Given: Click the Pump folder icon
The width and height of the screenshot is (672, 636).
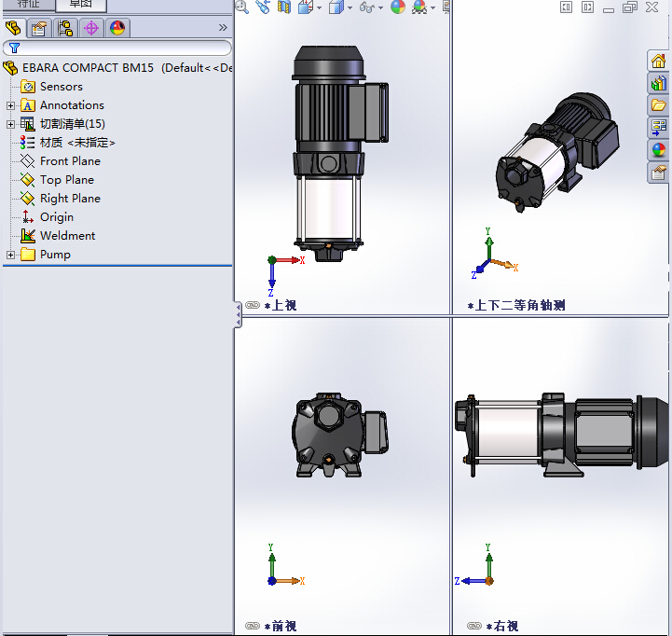Looking at the screenshot, I should click(x=28, y=255).
